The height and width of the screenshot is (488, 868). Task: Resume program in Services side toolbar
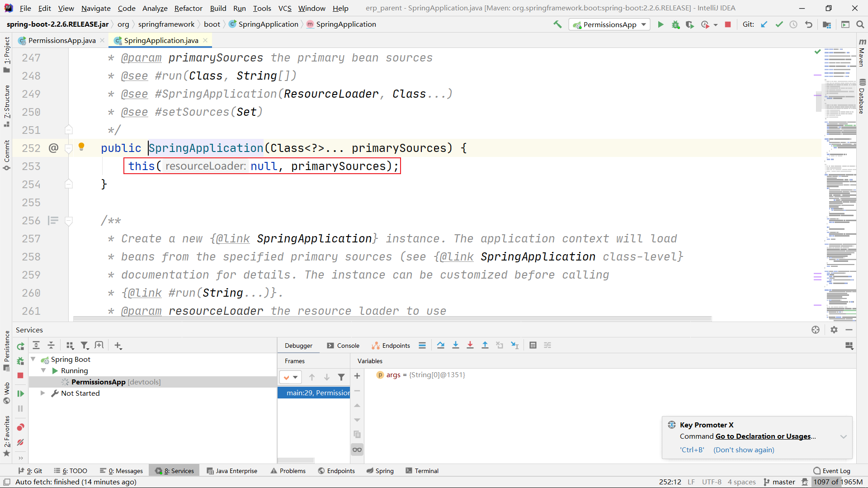(20, 394)
